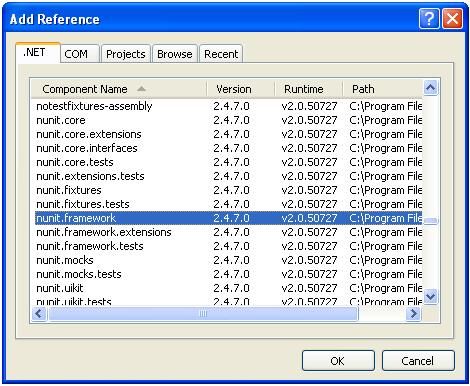Click the help question mark button
Viewport: 470px width, 386px height.
pyautogui.click(x=429, y=19)
